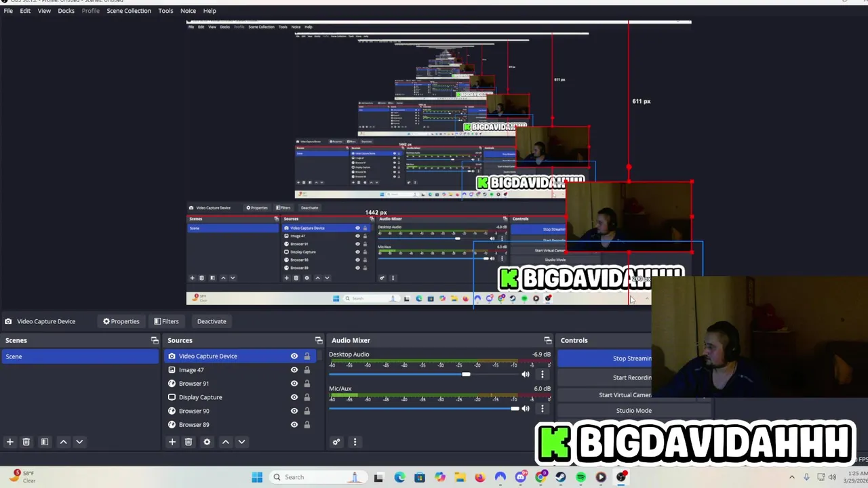Open the File menu
Viewport: 868px width, 488px height.
point(8,11)
